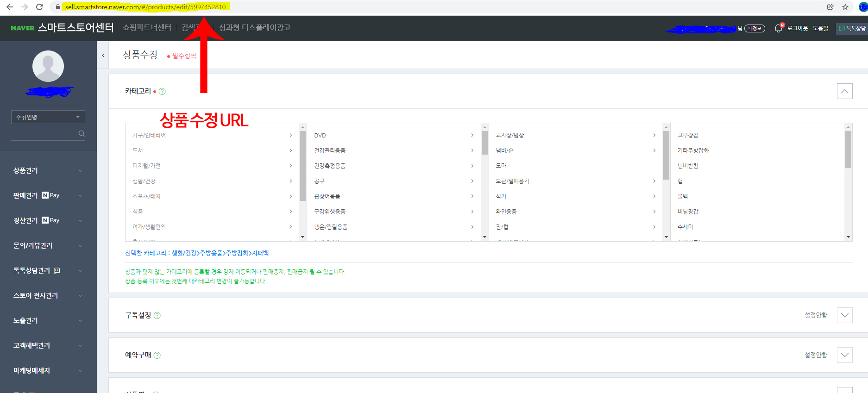This screenshot has width=868, height=393.
Task: Click the bookmark star icon
Action: pos(845,7)
